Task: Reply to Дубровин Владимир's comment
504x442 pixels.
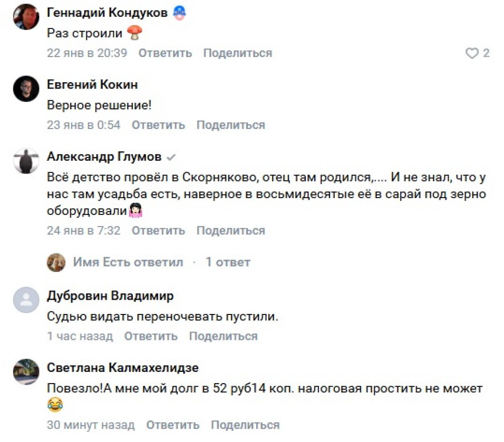Action: pos(151,336)
